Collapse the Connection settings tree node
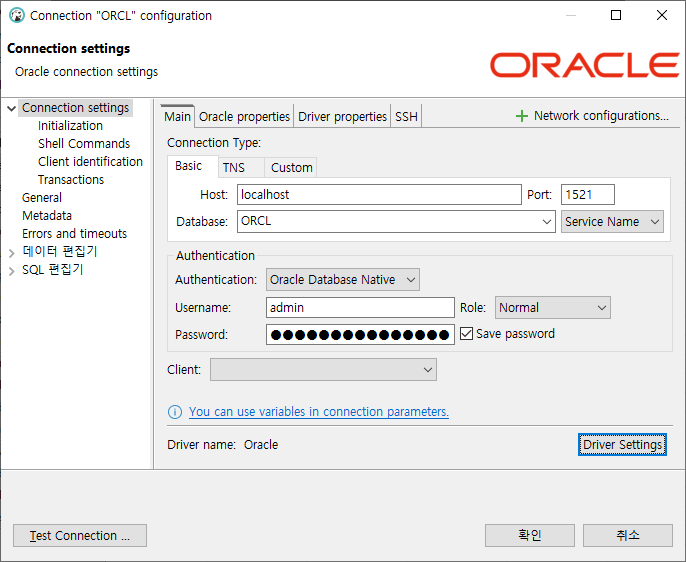Screen dimensions: 686x562 [x=11, y=108]
